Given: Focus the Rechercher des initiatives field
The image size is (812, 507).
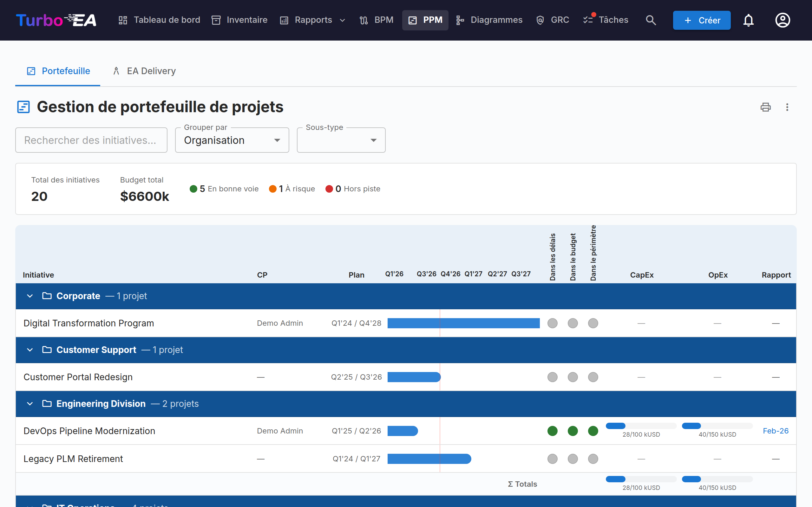Looking at the screenshot, I should [91, 140].
